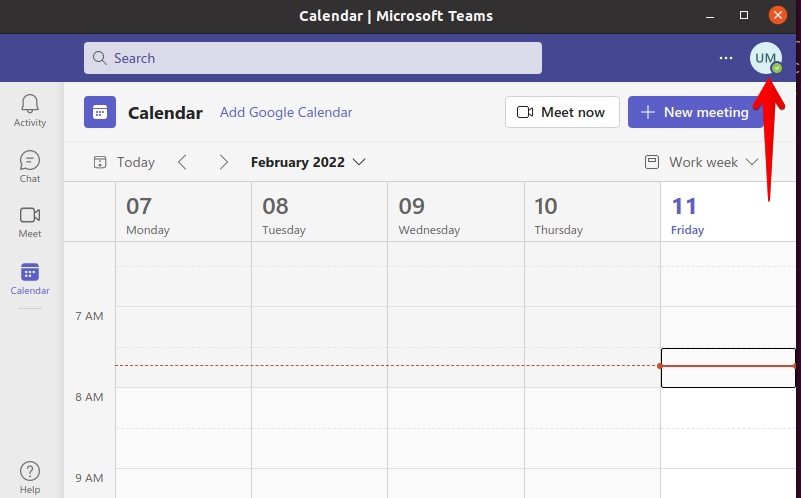Expand the February 2022 month picker
The width and height of the screenshot is (801, 498).
pos(308,162)
